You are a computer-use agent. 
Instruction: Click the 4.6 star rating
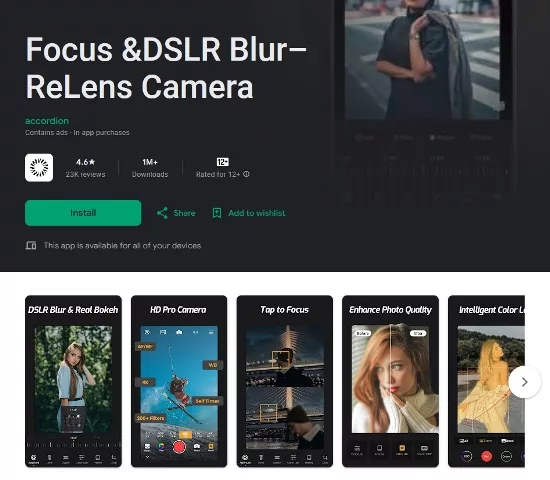[85, 162]
